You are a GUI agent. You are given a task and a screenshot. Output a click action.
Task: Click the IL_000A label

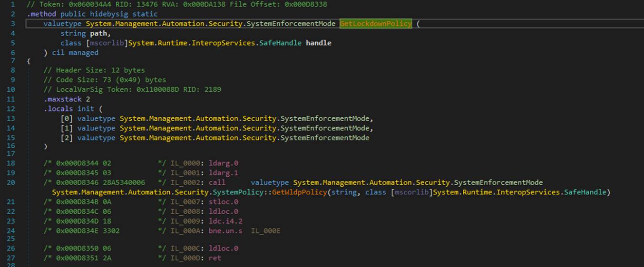coord(186,231)
